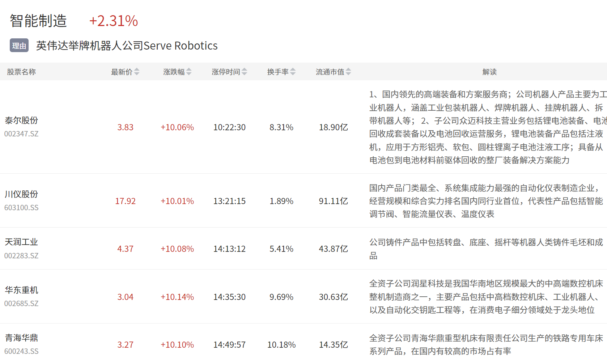This screenshot has width=607, height=364.
Task: Click the 解读 column header
Action: pyautogui.click(x=489, y=72)
